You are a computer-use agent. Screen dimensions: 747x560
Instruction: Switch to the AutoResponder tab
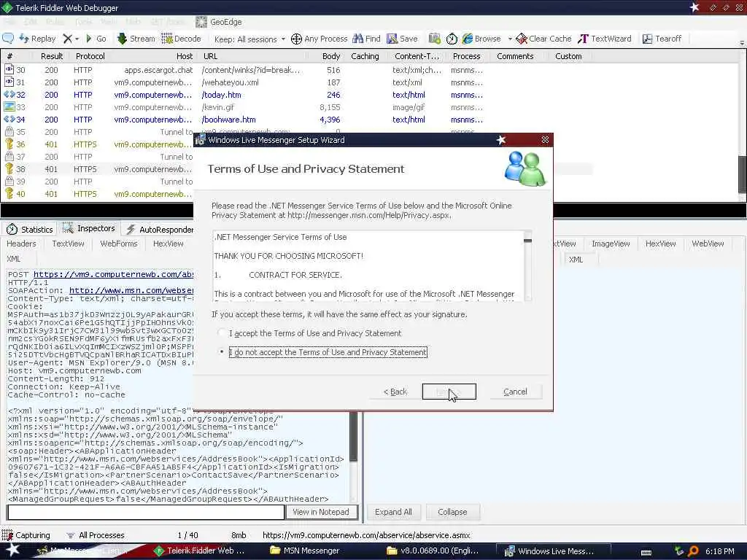point(160,230)
